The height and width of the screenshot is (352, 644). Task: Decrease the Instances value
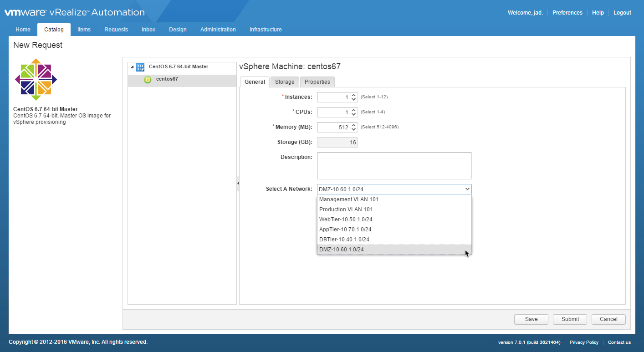(353, 100)
